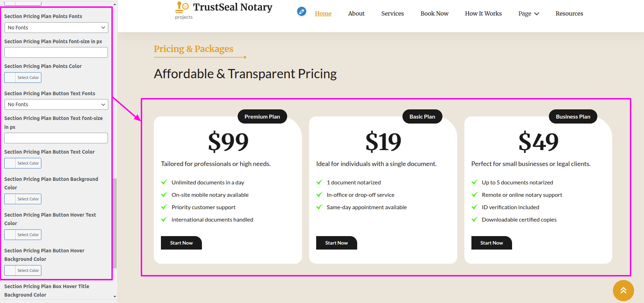Go to How It Works page

pyautogui.click(x=483, y=13)
